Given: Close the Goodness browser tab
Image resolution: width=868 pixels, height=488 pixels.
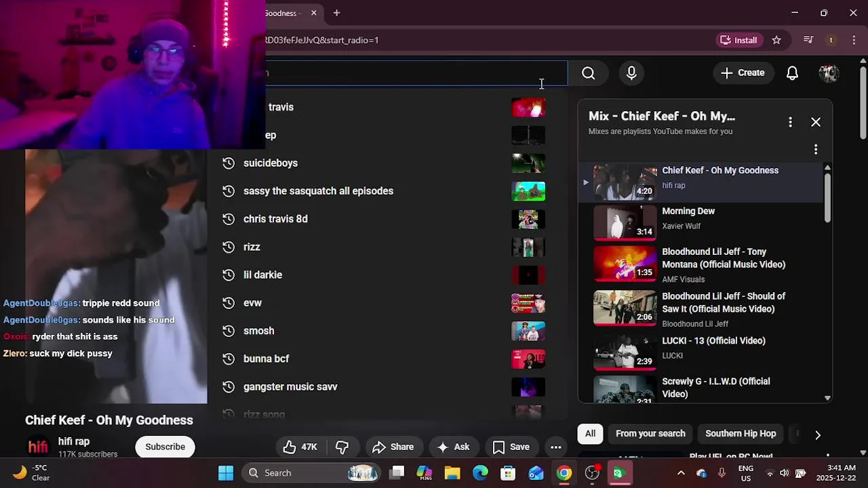Looking at the screenshot, I should pyautogui.click(x=313, y=13).
